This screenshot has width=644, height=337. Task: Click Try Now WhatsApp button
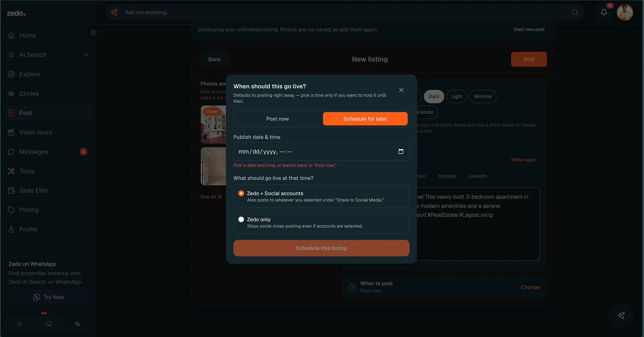coord(49,297)
